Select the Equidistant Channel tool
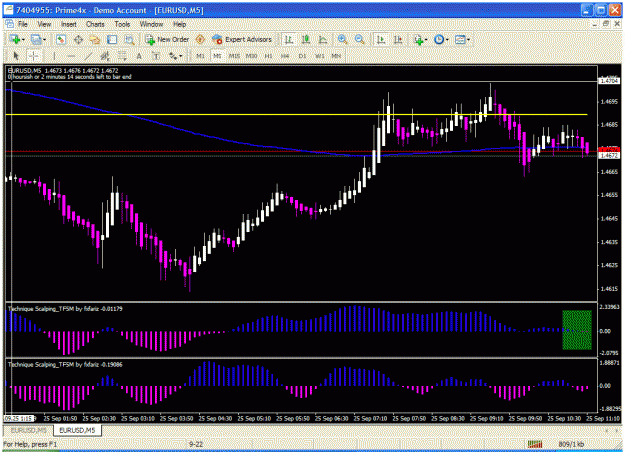This screenshot has width=625, height=452. [x=105, y=56]
